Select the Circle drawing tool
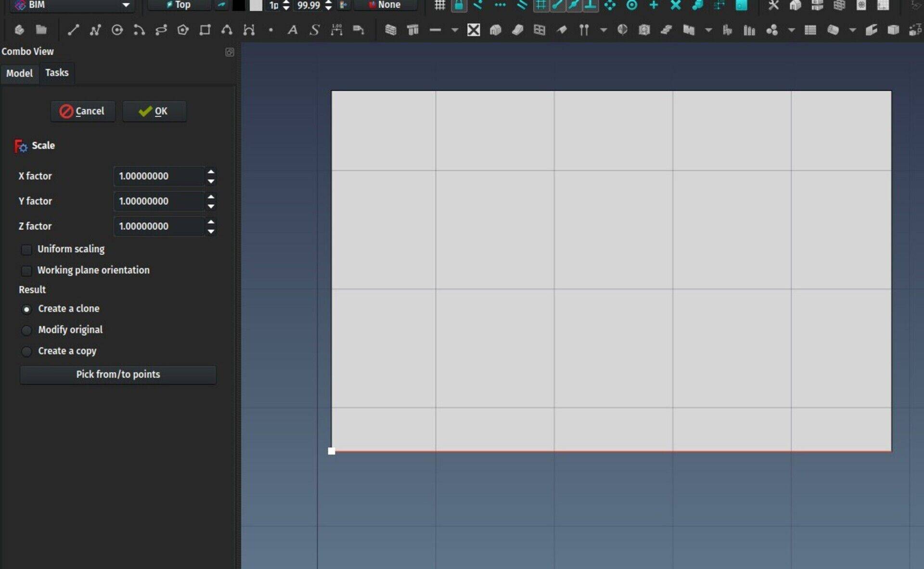This screenshot has width=924, height=569. point(117,30)
